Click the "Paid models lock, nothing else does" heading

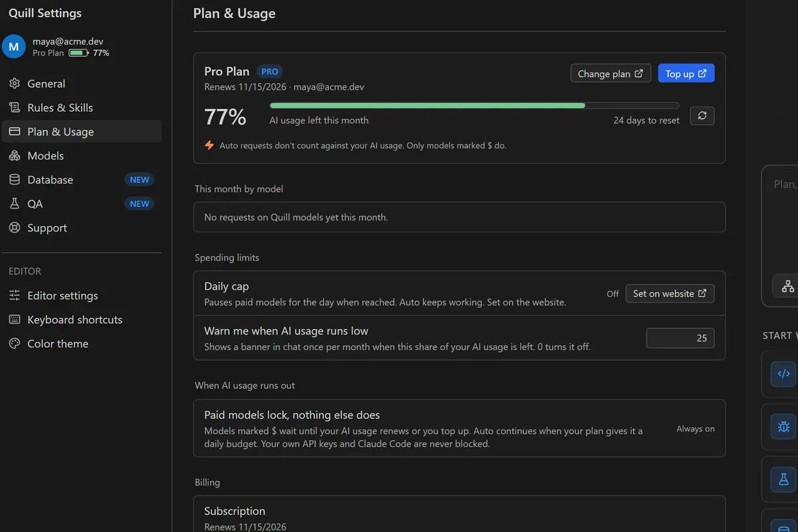coord(292,415)
